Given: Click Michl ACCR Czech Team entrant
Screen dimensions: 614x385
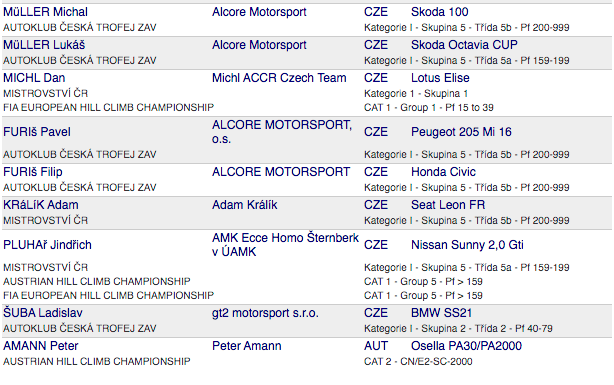Looking at the screenshot, I should point(279,78).
